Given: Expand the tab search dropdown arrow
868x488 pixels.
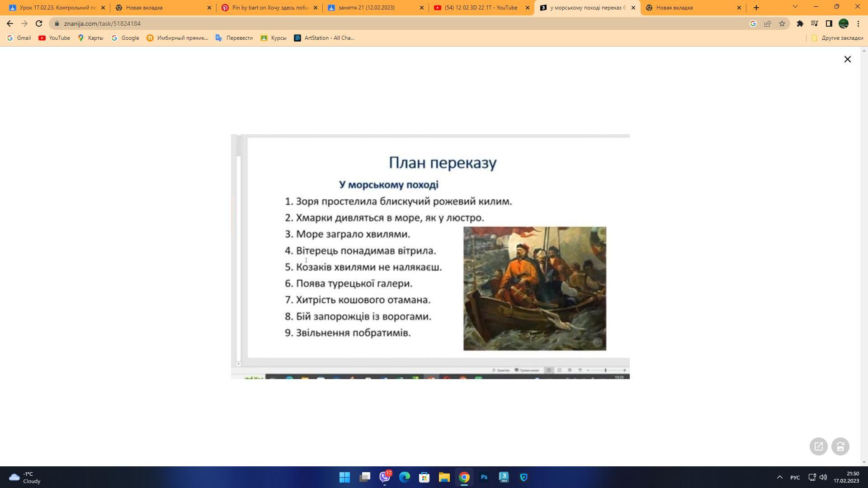Looking at the screenshot, I should [795, 7].
